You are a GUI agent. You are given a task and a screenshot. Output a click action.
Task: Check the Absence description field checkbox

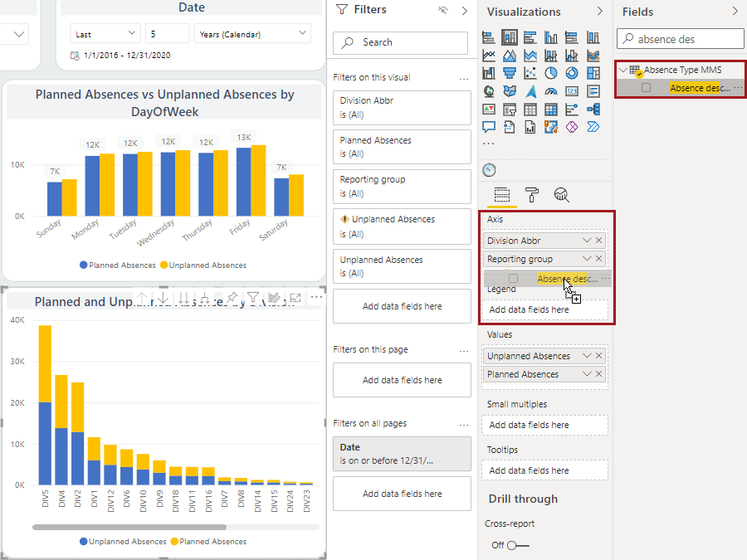coord(646,88)
